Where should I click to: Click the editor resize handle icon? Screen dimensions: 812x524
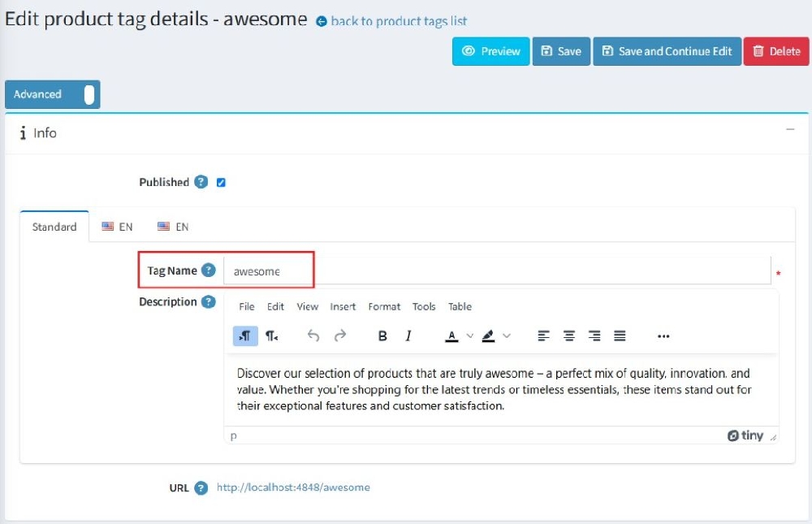pyautogui.click(x=773, y=437)
